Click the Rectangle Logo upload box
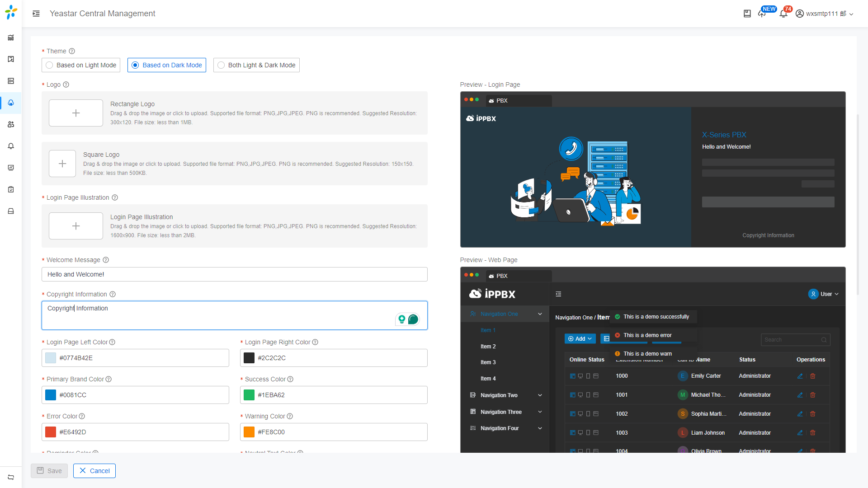The height and width of the screenshot is (488, 868). click(76, 113)
